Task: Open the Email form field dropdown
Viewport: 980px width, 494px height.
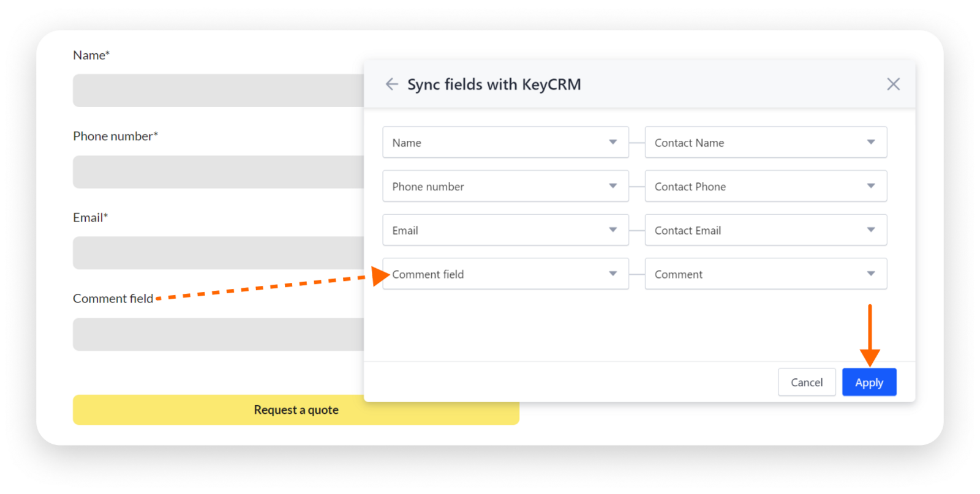Action: (x=505, y=230)
